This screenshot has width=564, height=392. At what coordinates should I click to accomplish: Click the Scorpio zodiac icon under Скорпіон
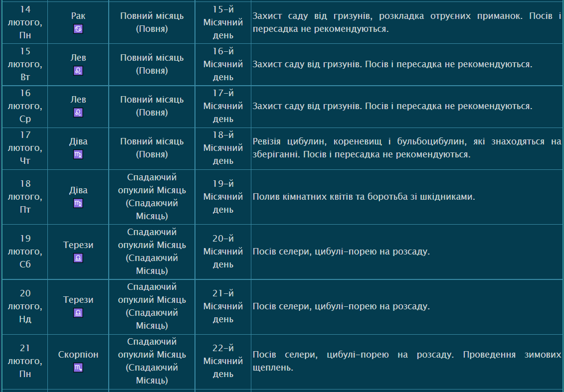[x=78, y=368]
